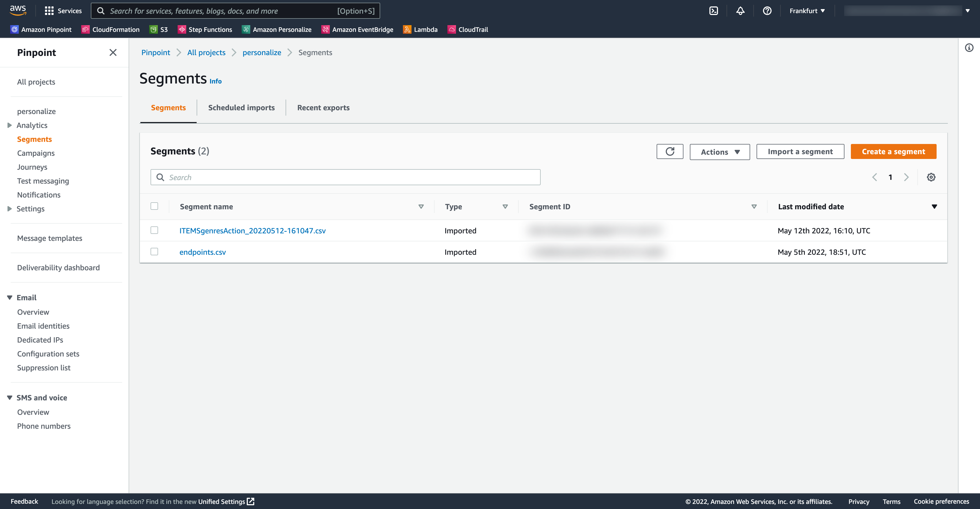Toggle the select all segments checkbox
Screen dimensions: 980x509
154,206
